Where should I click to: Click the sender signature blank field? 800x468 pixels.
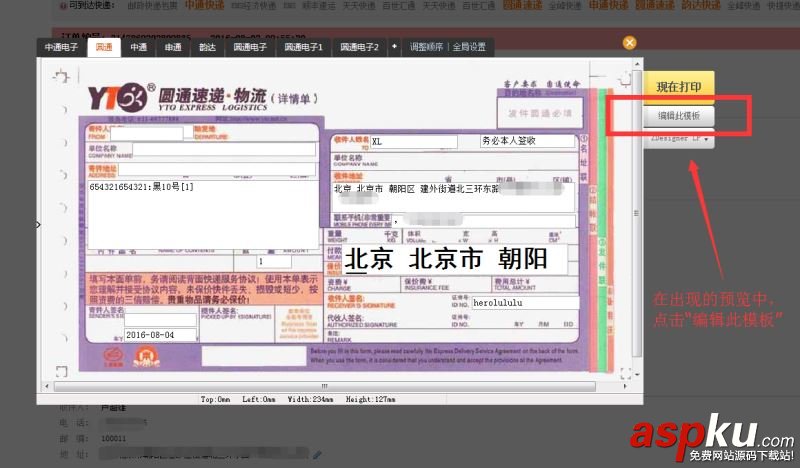point(160,319)
